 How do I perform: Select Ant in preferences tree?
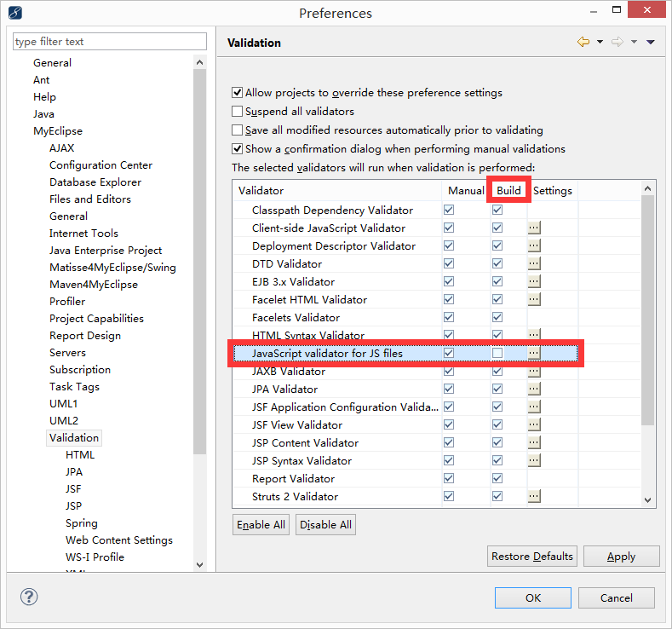click(x=41, y=80)
